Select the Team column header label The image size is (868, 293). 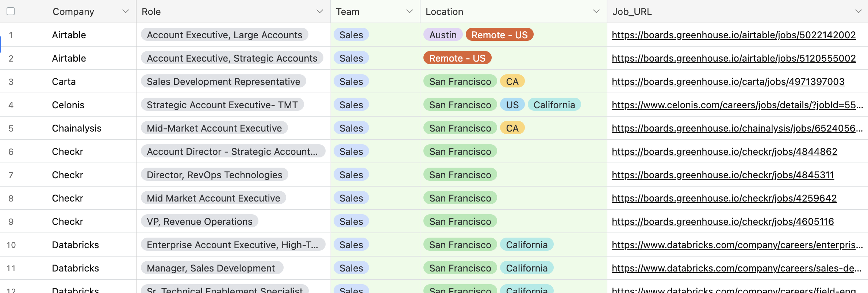point(347,12)
